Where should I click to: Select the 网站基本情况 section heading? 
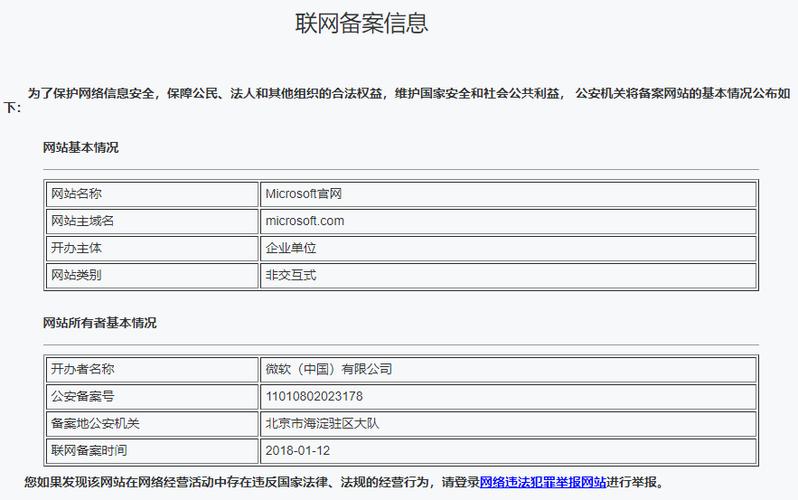pos(81,148)
